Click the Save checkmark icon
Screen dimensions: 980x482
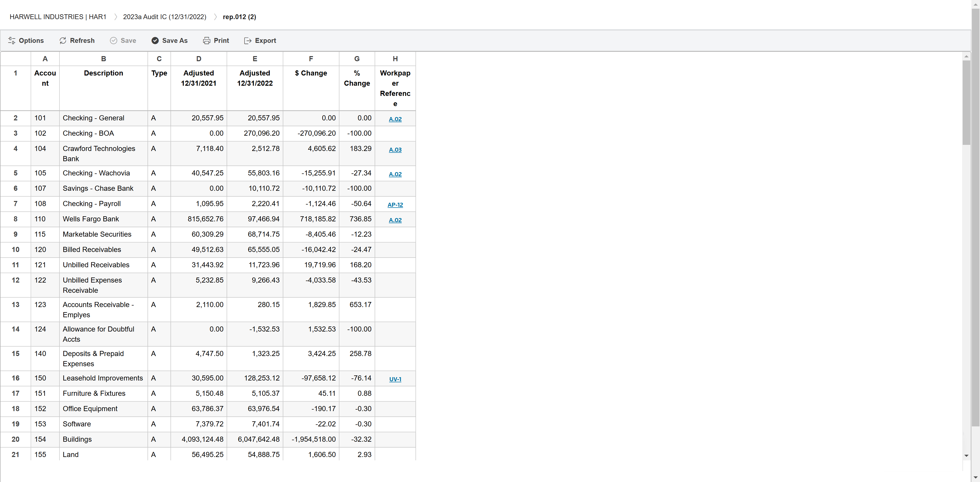(113, 40)
